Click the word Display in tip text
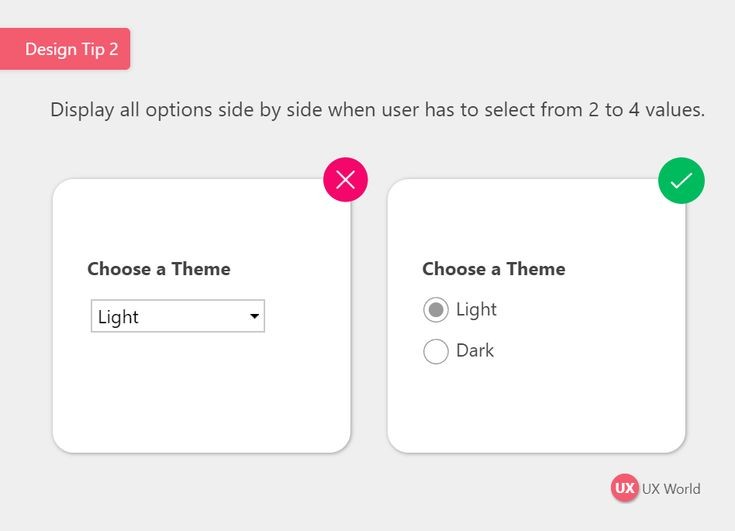 click(x=82, y=110)
